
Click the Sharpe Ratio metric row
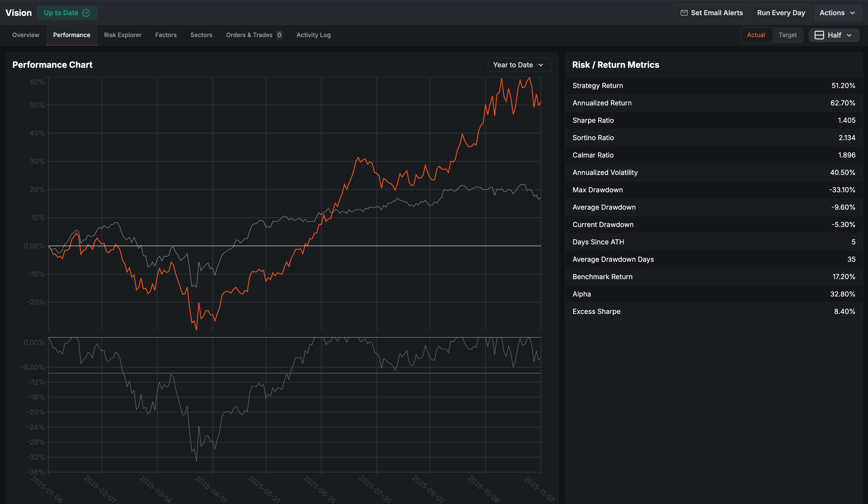point(713,120)
